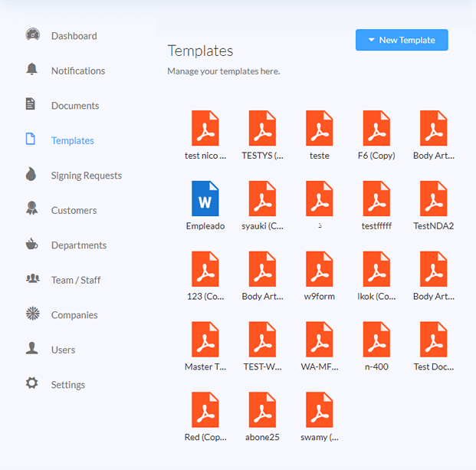Click the 'n-400' template name
476x470 pixels.
[x=376, y=366]
